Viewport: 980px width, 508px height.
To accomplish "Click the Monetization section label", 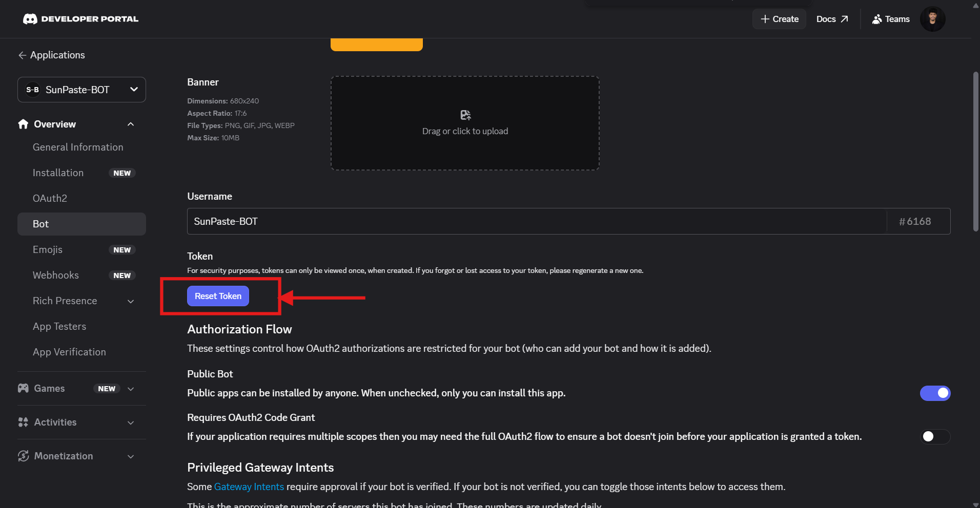I will click(x=64, y=456).
